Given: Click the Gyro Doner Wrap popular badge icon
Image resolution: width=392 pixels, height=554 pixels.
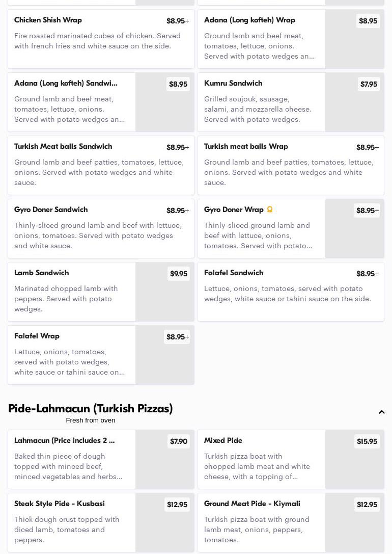Looking at the screenshot, I should [x=270, y=209].
